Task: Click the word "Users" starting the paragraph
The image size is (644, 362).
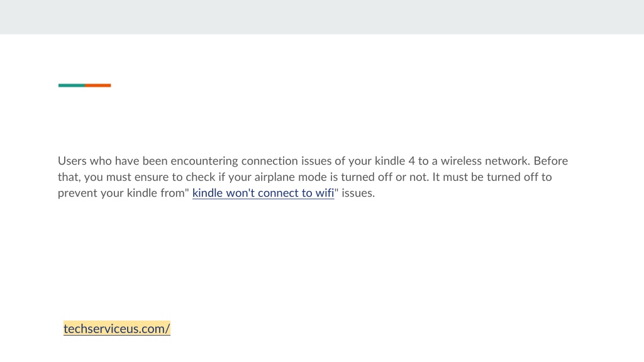Action: (x=72, y=161)
